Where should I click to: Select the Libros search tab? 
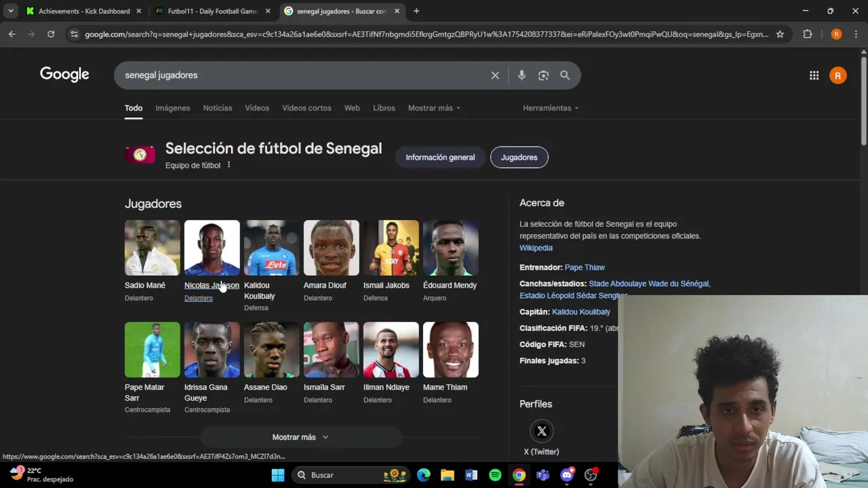tap(384, 108)
